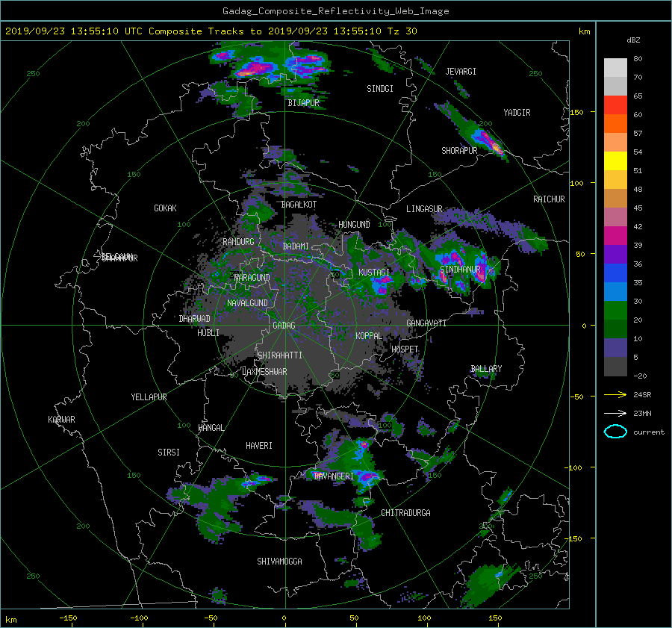This screenshot has height=628, width=672.
Task: Click the HANGAL city label
Action: (211, 428)
